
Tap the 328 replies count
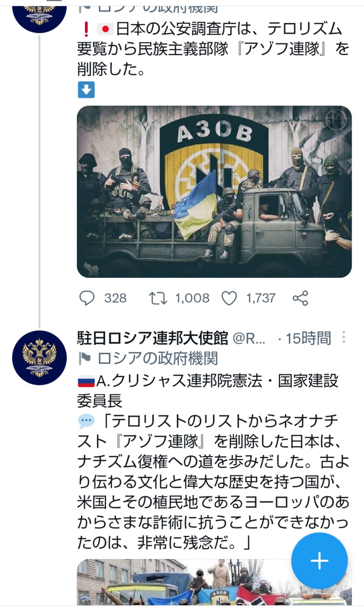click(x=115, y=298)
